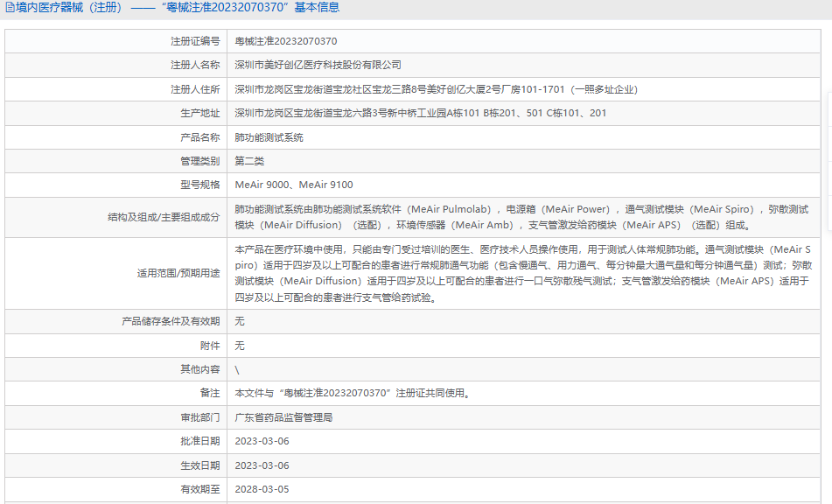Viewport: 832px width, 504px height.
Task: Click the 产品储存条件及有效期 label
Action: click(x=171, y=321)
